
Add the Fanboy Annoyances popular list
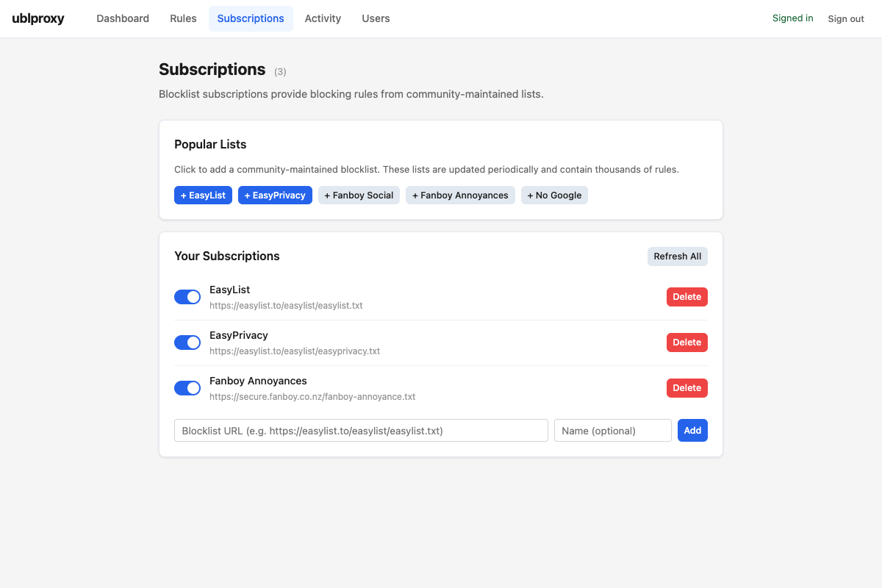[x=460, y=196]
